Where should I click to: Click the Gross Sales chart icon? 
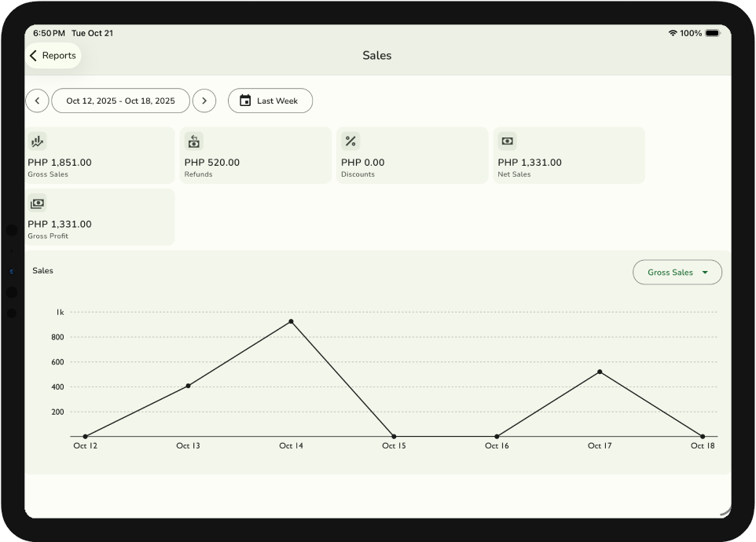click(x=37, y=141)
